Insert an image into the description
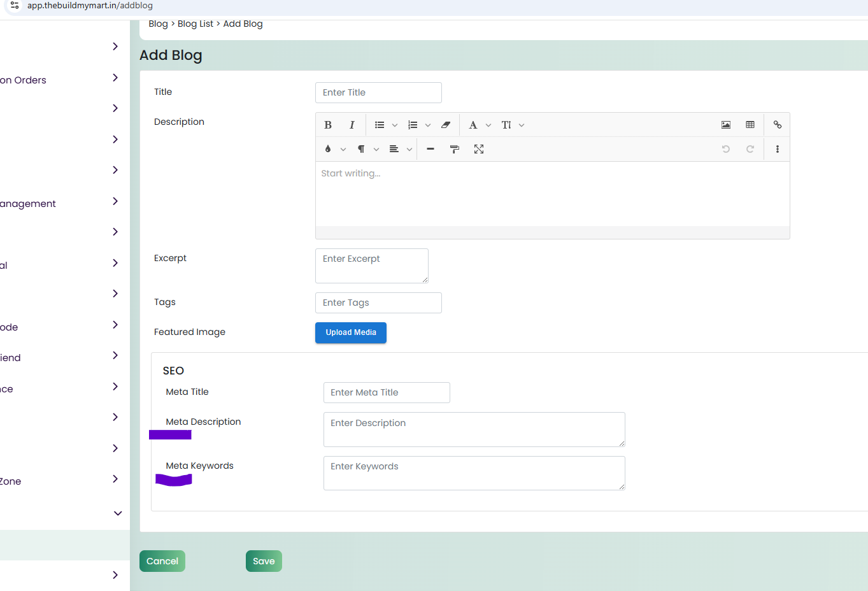This screenshot has width=868, height=591. [x=726, y=125]
